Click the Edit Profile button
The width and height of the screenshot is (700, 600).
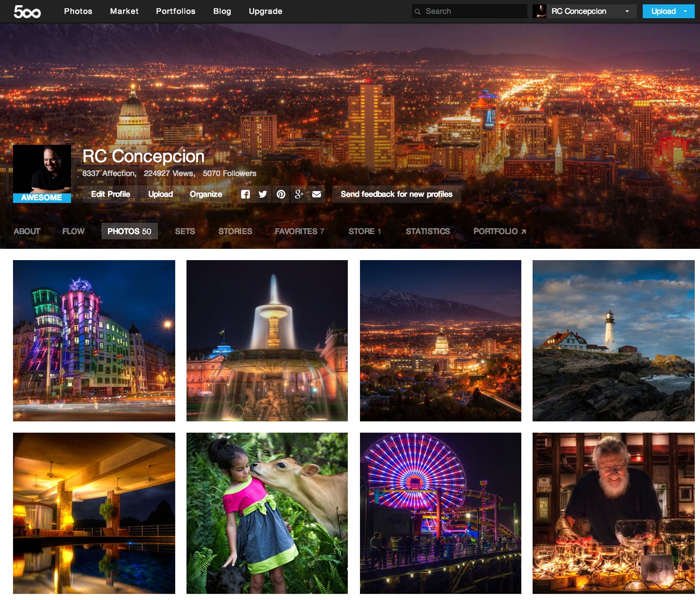[x=110, y=194]
